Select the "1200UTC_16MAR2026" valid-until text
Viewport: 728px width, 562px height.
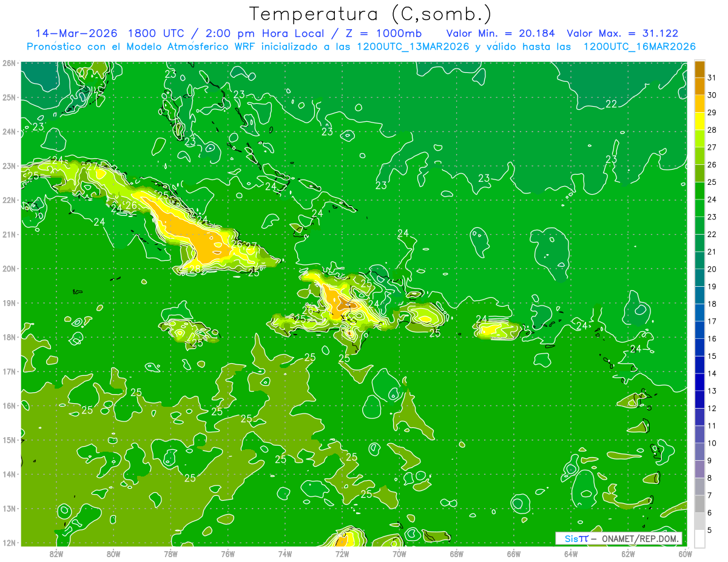[x=639, y=47]
